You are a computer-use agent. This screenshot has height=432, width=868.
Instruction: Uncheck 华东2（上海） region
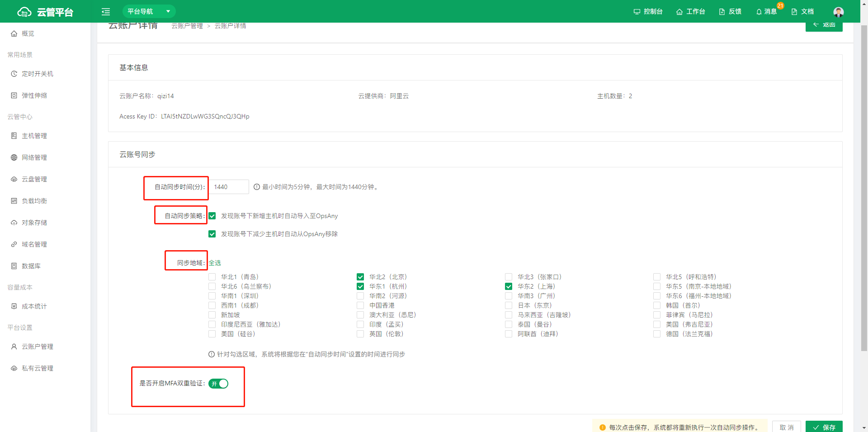[x=509, y=286]
